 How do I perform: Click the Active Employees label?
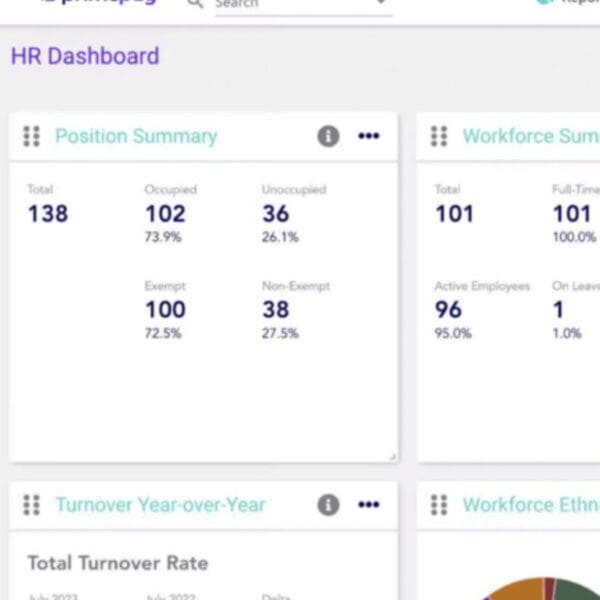(482, 286)
